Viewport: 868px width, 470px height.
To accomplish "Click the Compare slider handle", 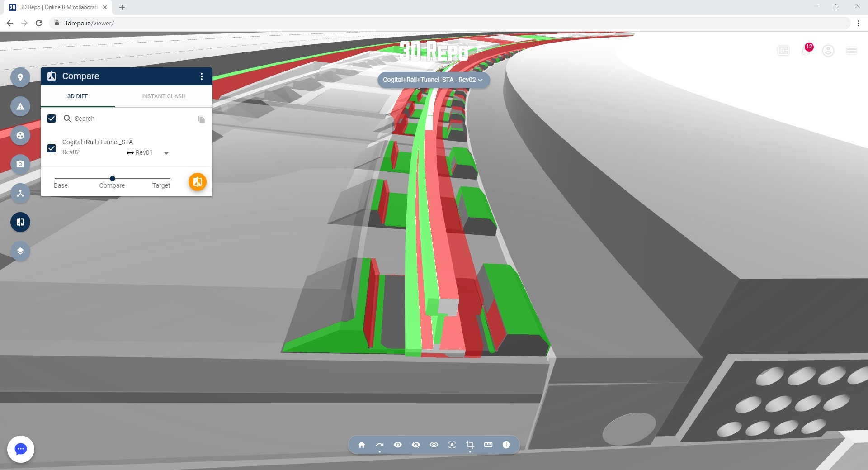I will (x=113, y=179).
